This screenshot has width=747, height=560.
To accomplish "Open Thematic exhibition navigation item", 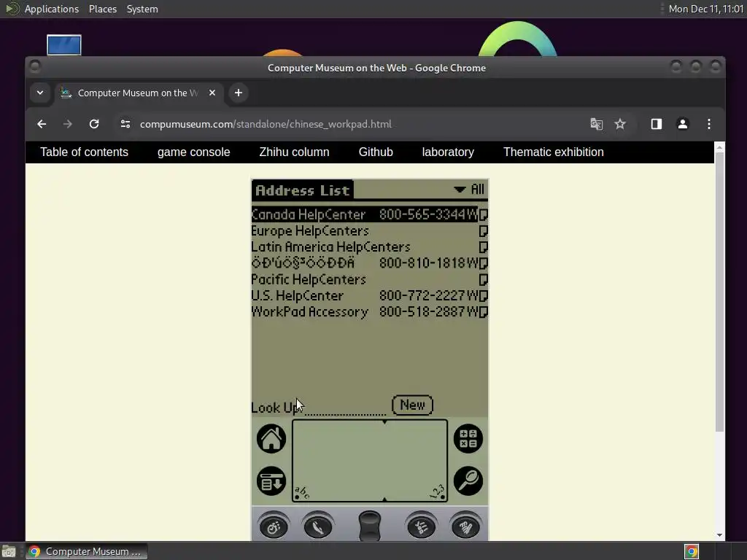I will point(554,152).
